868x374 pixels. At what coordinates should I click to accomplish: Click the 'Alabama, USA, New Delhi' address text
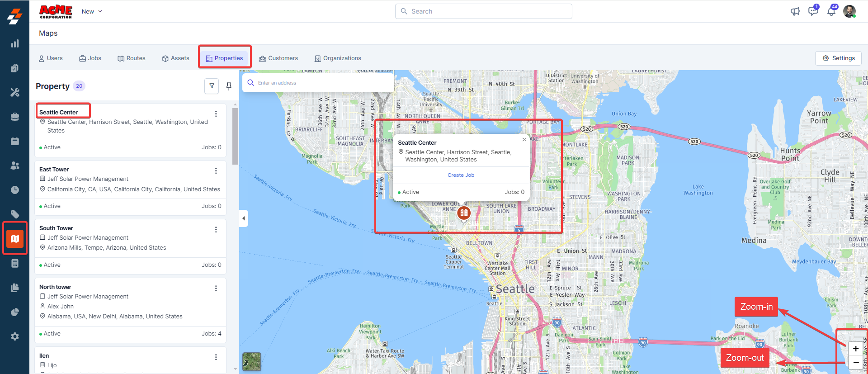tap(115, 317)
